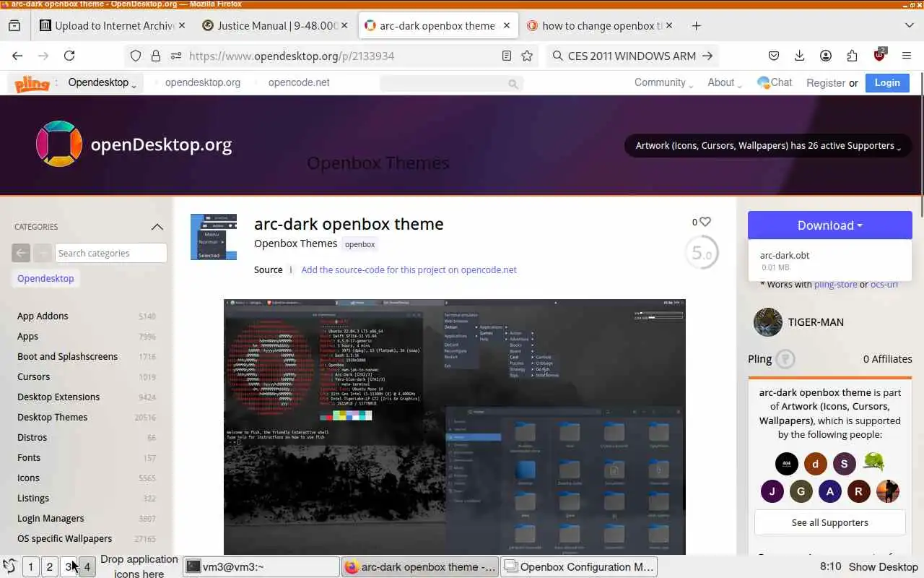
Task: Click the Pling coin icon
Action: click(785, 359)
